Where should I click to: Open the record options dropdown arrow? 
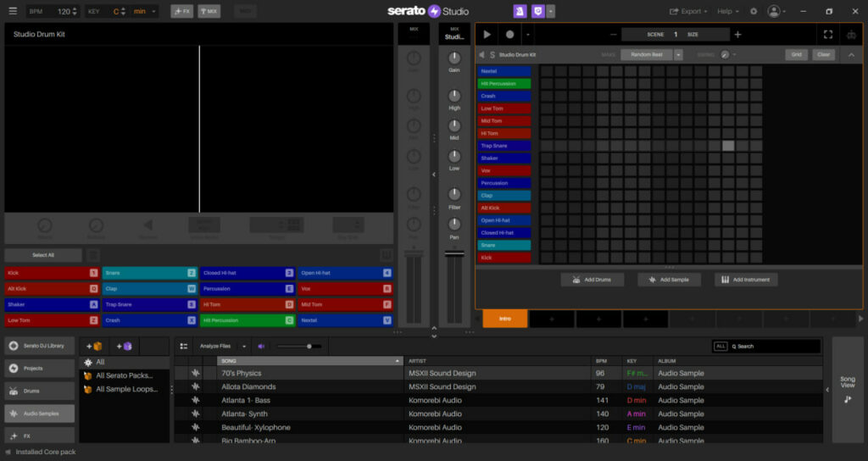point(527,35)
